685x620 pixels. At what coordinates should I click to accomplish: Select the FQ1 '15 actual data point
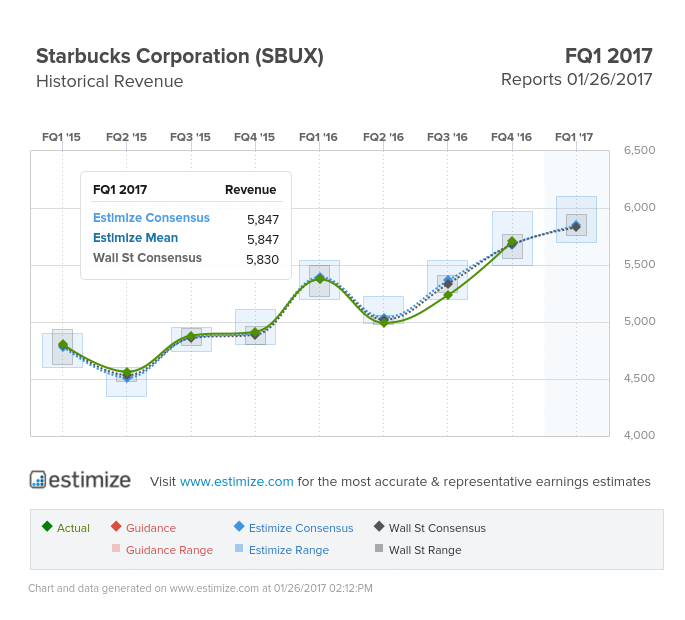[x=63, y=345]
